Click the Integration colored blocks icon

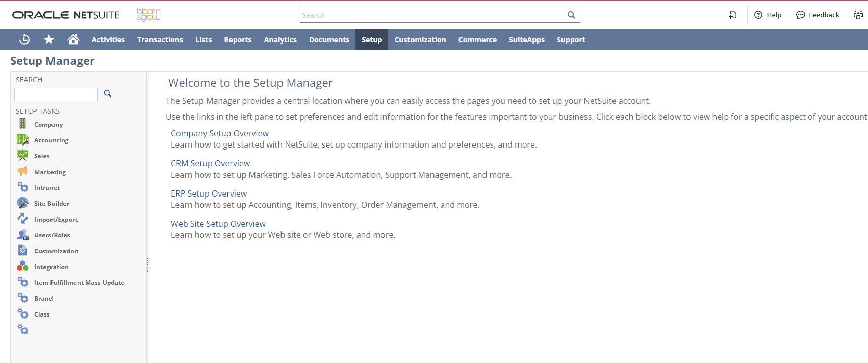(x=23, y=266)
